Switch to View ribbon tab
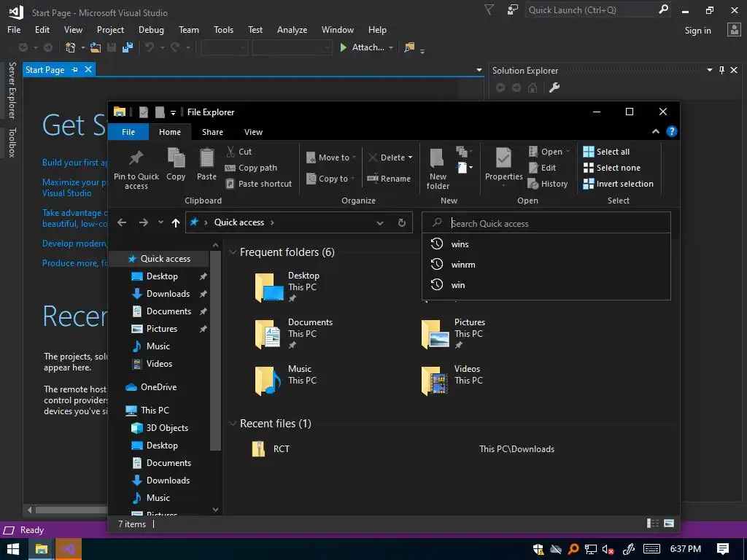Screen dimensions: 747x560 coord(253,132)
